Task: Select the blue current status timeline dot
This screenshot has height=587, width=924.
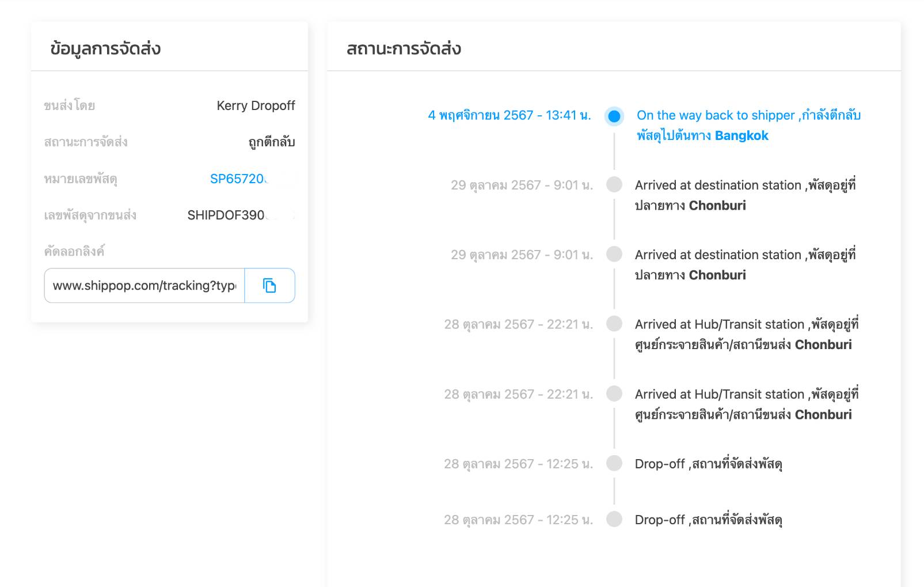Action: point(614,116)
